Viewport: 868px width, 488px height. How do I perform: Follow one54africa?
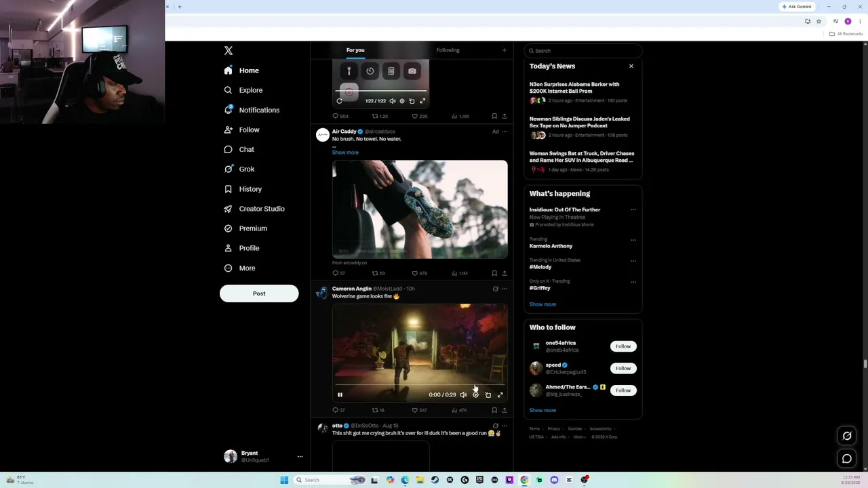click(623, 346)
